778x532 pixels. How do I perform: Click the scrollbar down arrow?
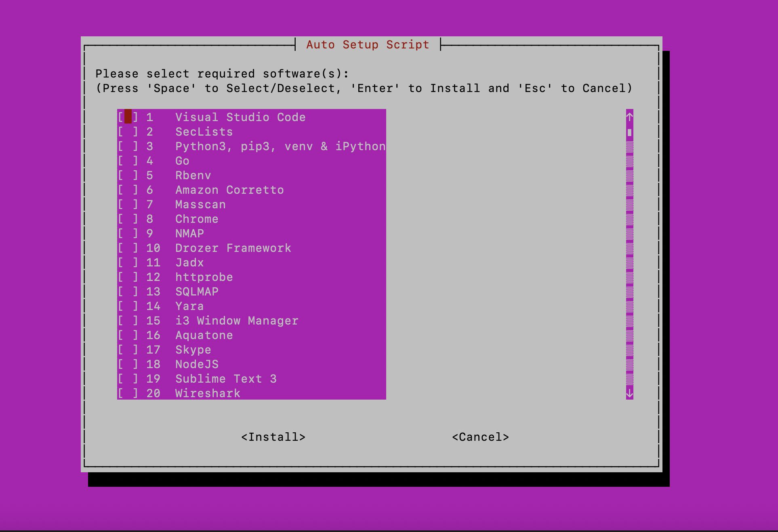point(629,393)
